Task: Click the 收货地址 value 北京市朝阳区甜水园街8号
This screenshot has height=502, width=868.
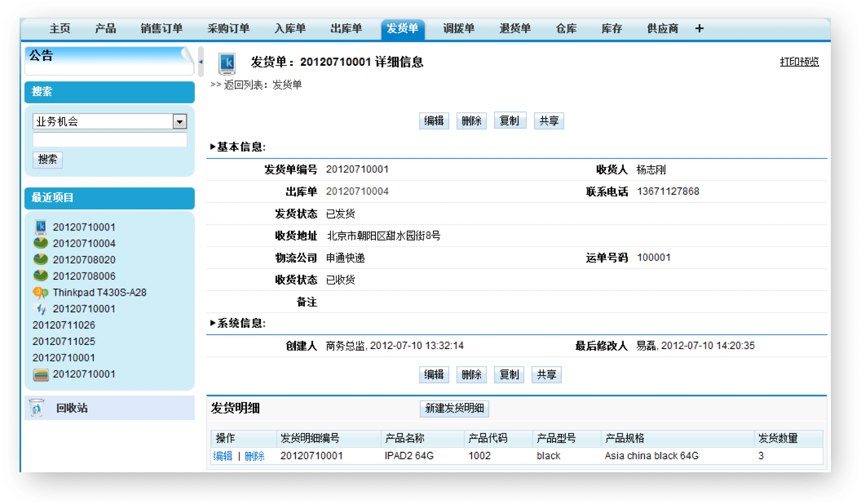Action: pos(383,236)
